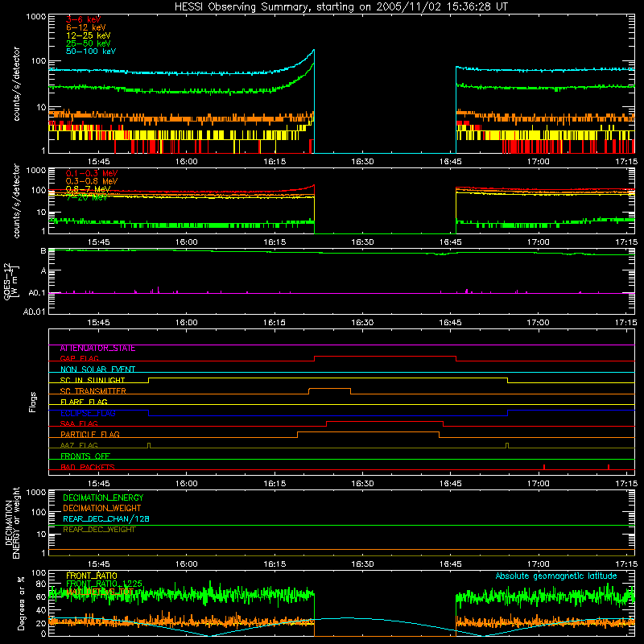644x644 pixels.
Task: Click the DECIMATION ENERGY or weight axis title
Action: [x=12, y=522]
